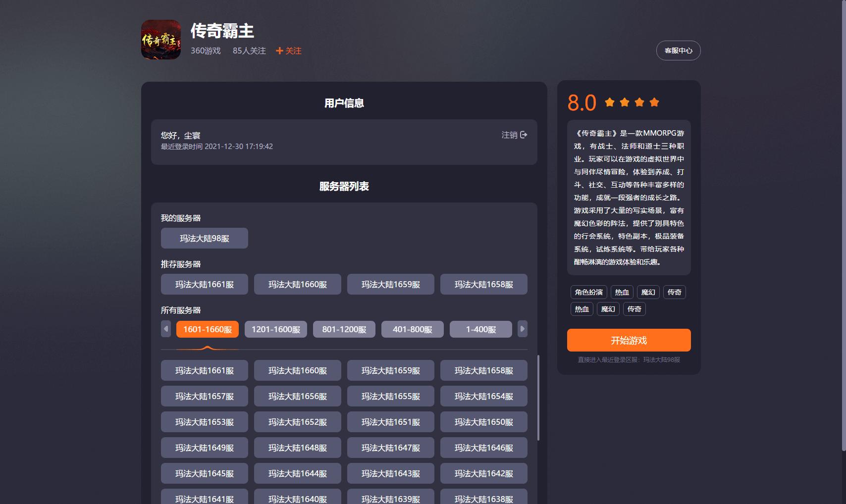
Task: Click the right arrow of server range tabs
Action: point(522,329)
